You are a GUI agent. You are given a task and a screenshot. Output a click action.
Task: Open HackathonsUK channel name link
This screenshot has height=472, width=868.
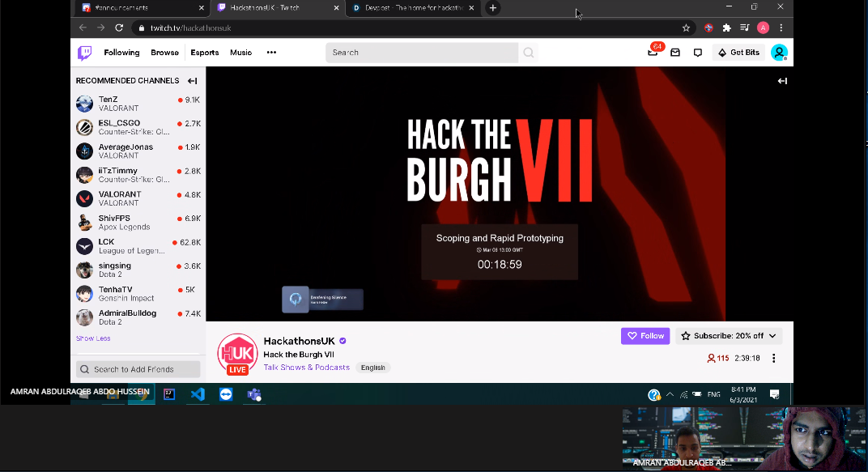coord(299,341)
